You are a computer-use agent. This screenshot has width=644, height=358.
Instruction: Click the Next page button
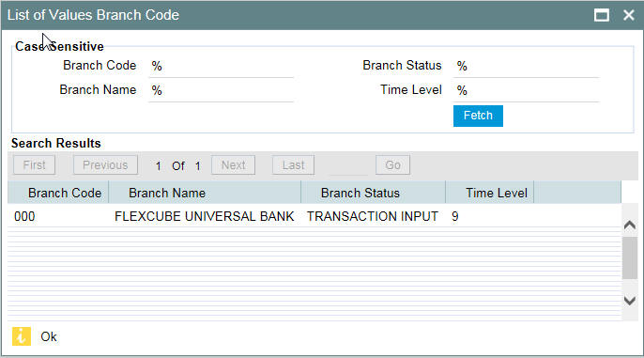click(233, 165)
